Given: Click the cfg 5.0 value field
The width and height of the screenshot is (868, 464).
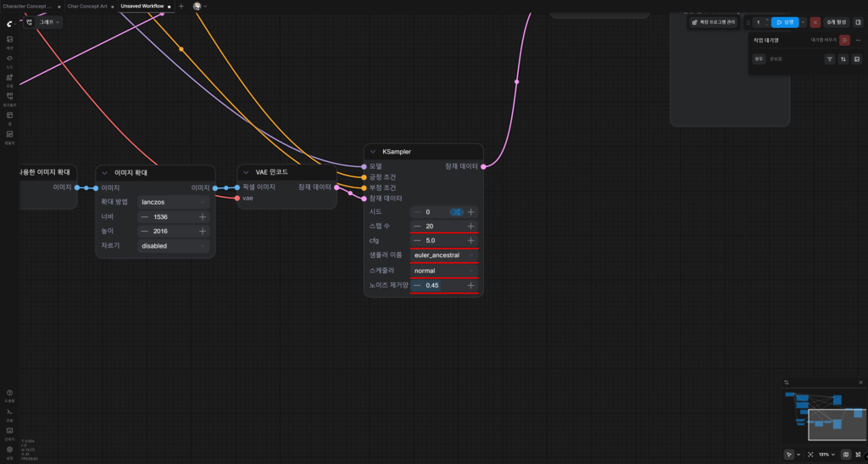Looking at the screenshot, I should tap(444, 241).
